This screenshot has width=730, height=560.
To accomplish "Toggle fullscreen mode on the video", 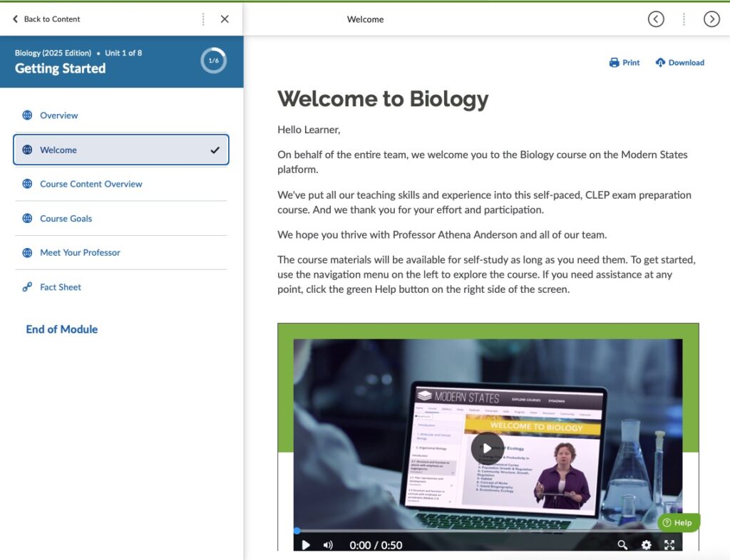I will (669, 544).
